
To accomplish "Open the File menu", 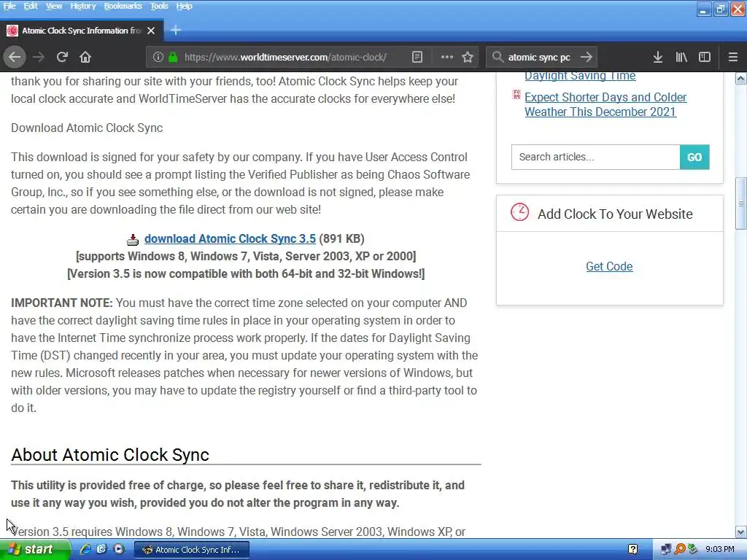I will pyautogui.click(x=9, y=6).
